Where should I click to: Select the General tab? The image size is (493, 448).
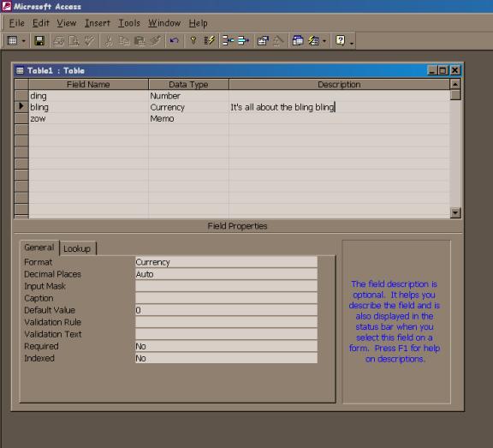tap(39, 248)
